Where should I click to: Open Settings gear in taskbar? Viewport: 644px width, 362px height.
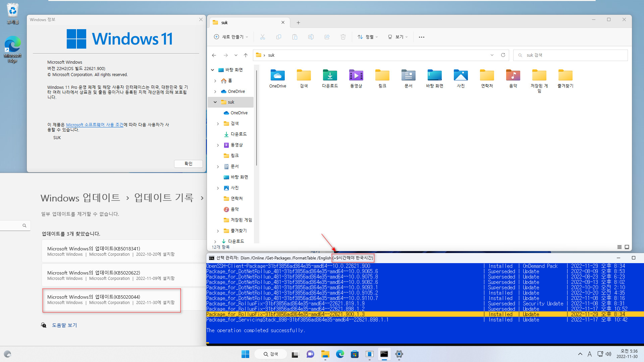click(399, 354)
